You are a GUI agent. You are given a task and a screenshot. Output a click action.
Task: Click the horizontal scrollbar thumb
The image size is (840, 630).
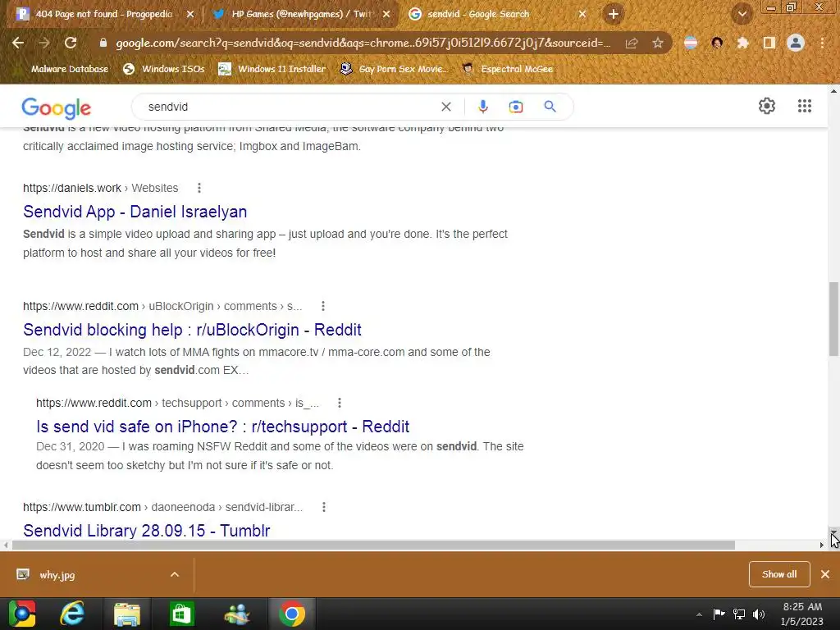pos(373,545)
